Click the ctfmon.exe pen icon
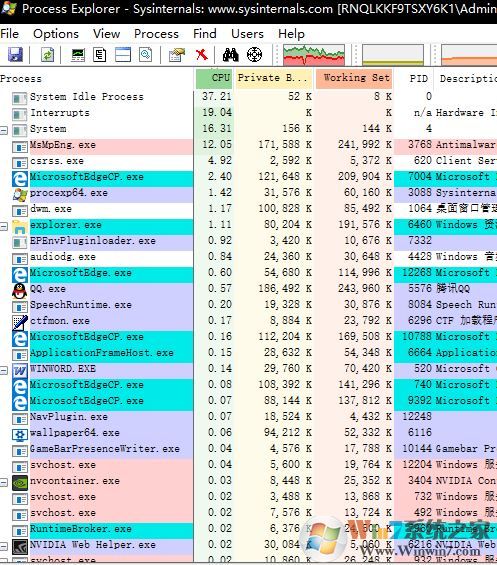This screenshot has width=497, height=565. [x=19, y=322]
